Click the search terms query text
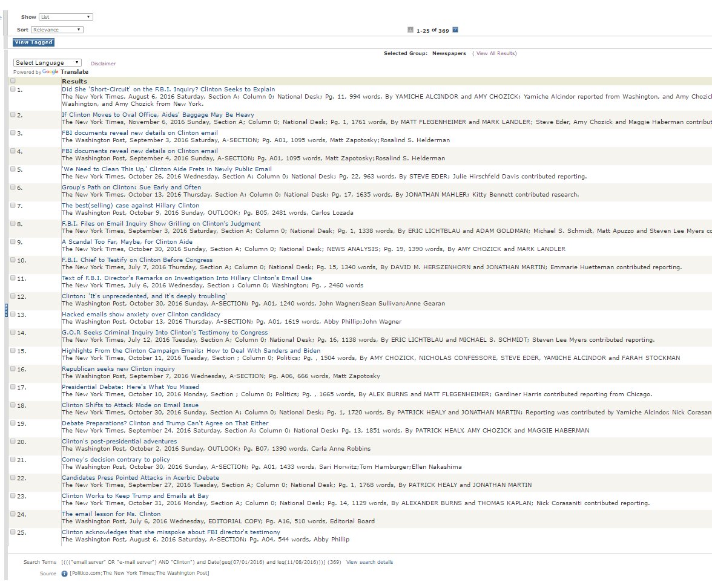Screen dimensions: 712x588 201,562
